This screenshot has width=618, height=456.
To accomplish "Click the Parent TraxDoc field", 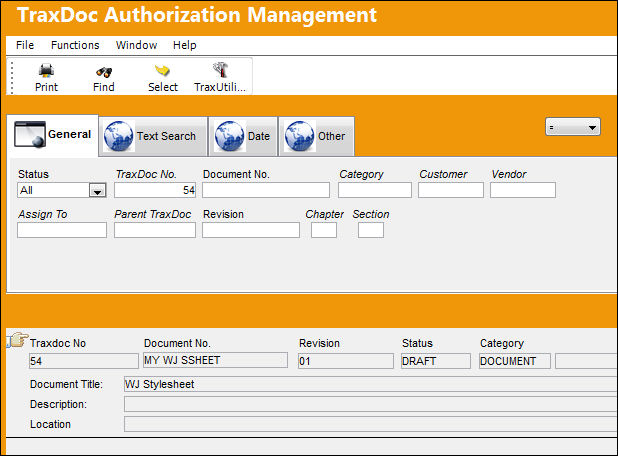I will click(155, 230).
